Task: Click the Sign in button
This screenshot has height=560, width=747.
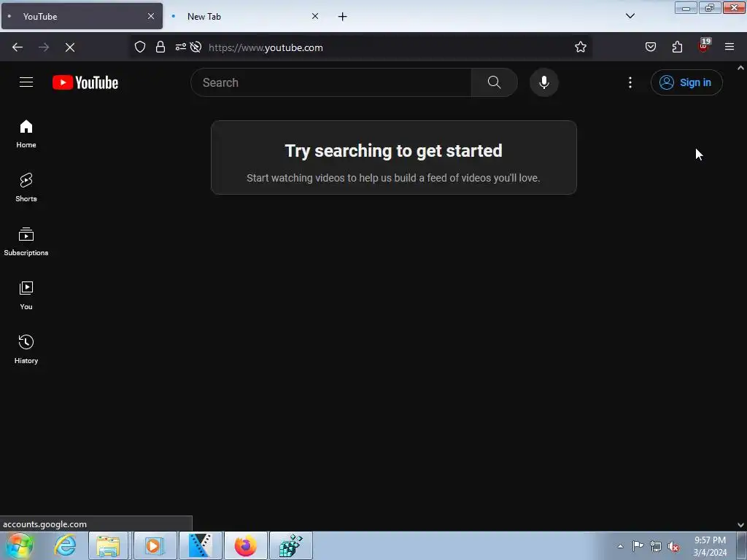Action: (x=686, y=82)
